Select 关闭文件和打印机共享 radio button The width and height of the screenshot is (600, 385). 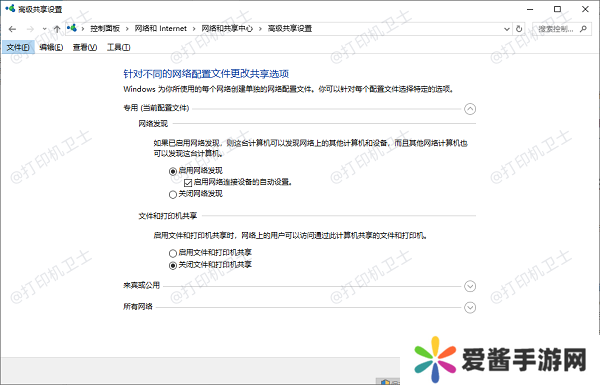point(173,265)
